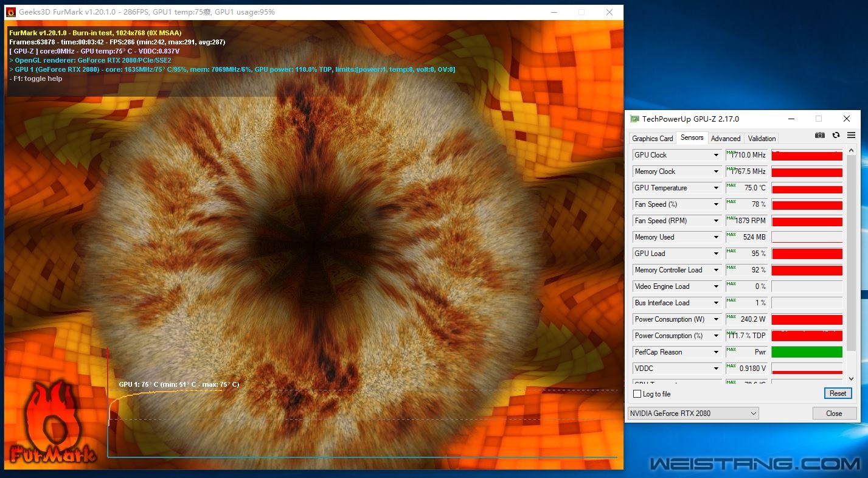Open the Advanced tab

click(x=726, y=139)
